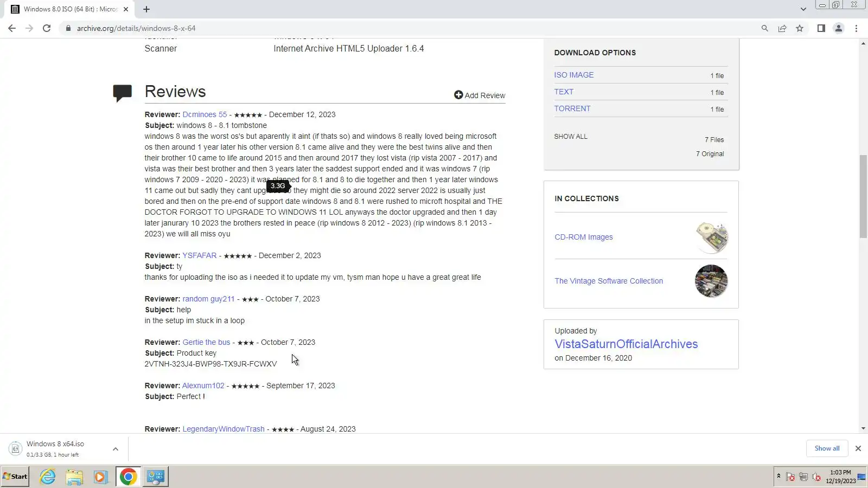Viewport: 868px width, 488px height.
Task: Open the browser side panel
Action: 821,28
